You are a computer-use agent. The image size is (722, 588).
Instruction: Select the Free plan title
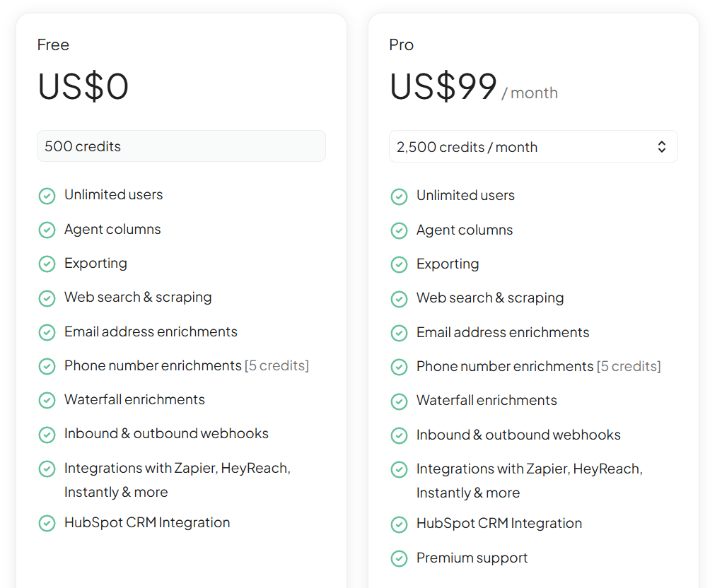53,45
